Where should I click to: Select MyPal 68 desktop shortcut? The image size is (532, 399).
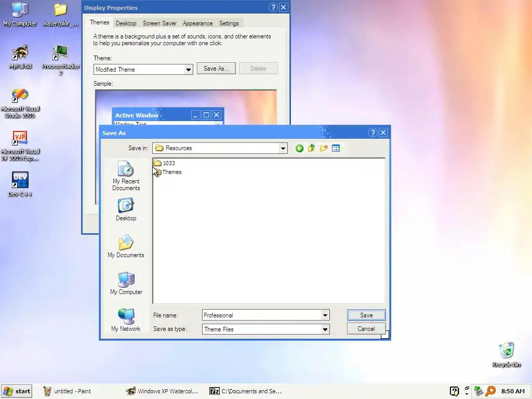point(20,57)
